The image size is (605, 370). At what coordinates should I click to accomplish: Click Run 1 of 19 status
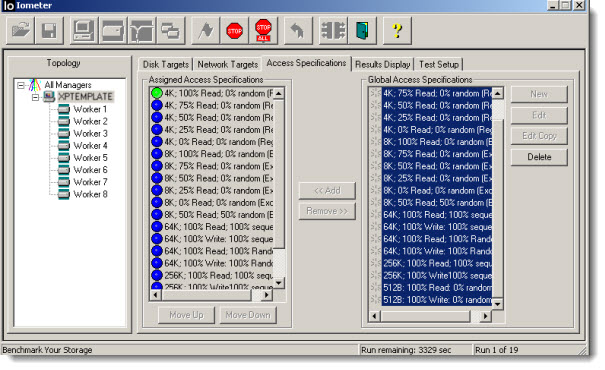click(497, 350)
